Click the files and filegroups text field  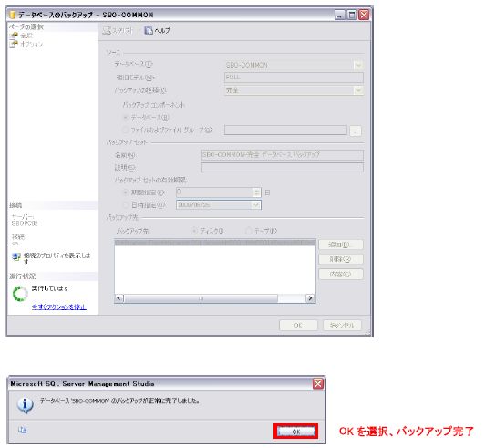pyautogui.click(x=285, y=130)
